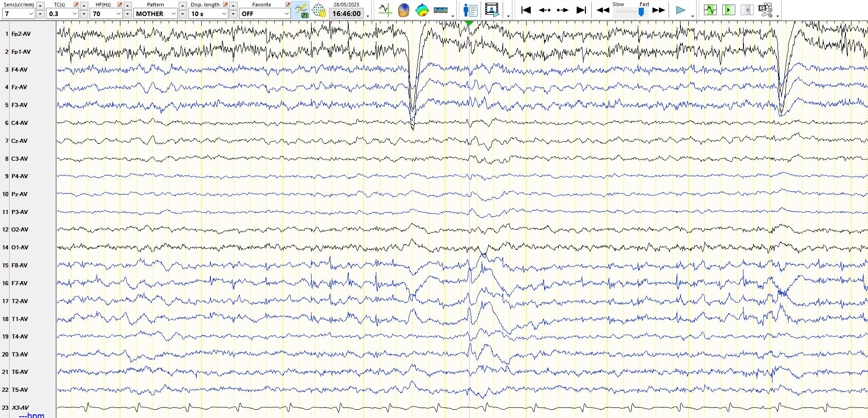Select the T6-AV channel label
This screenshot has height=418, width=868.
tap(19, 372)
